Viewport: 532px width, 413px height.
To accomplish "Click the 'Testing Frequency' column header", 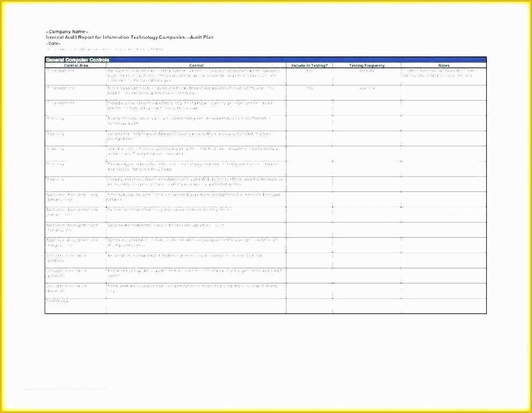I will (367, 65).
